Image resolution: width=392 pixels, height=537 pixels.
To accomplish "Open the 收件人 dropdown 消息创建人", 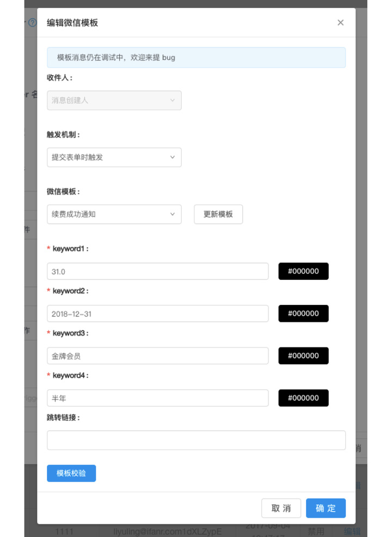I will tap(114, 100).
